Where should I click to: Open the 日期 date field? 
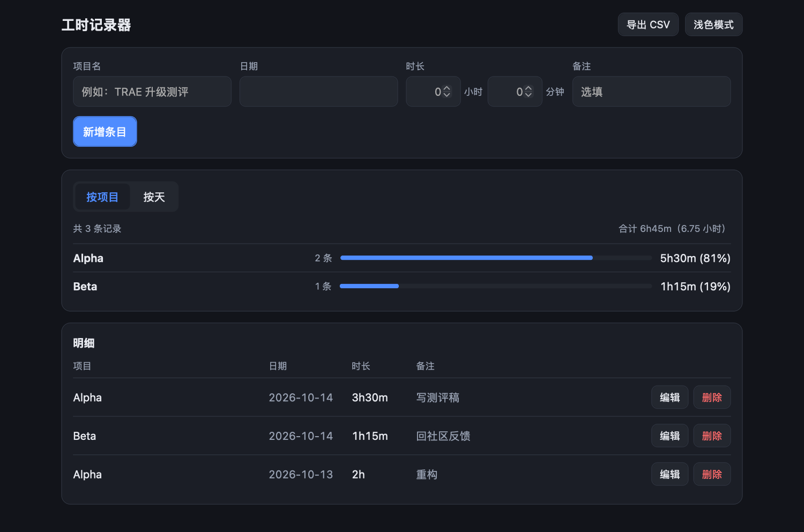(318, 92)
